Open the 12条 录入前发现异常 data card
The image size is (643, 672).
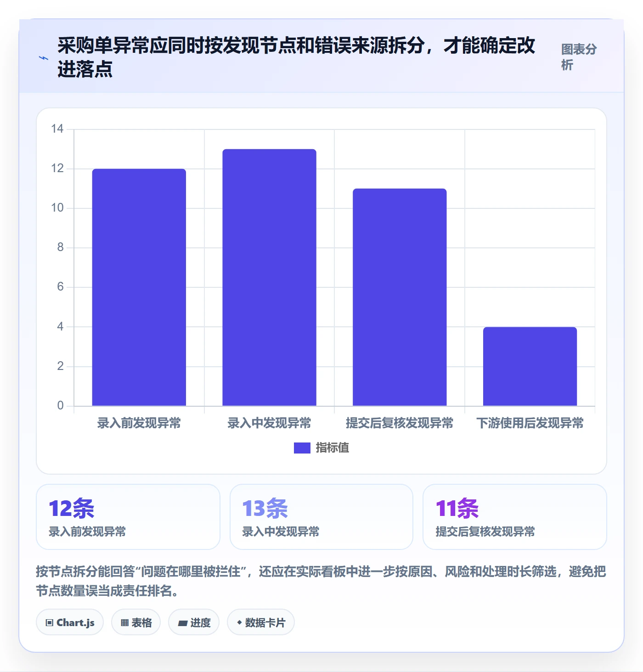click(128, 517)
